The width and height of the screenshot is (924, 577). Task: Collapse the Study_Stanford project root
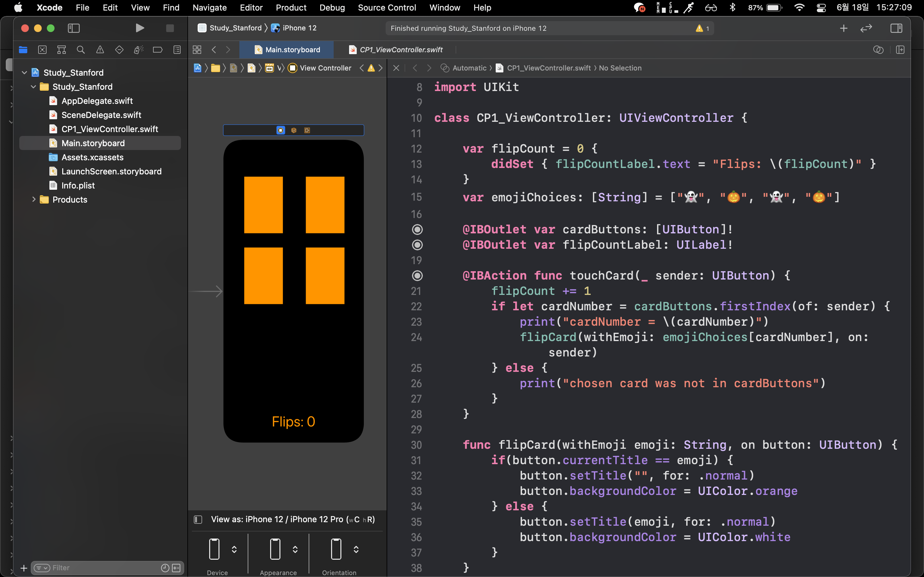(24, 72)
